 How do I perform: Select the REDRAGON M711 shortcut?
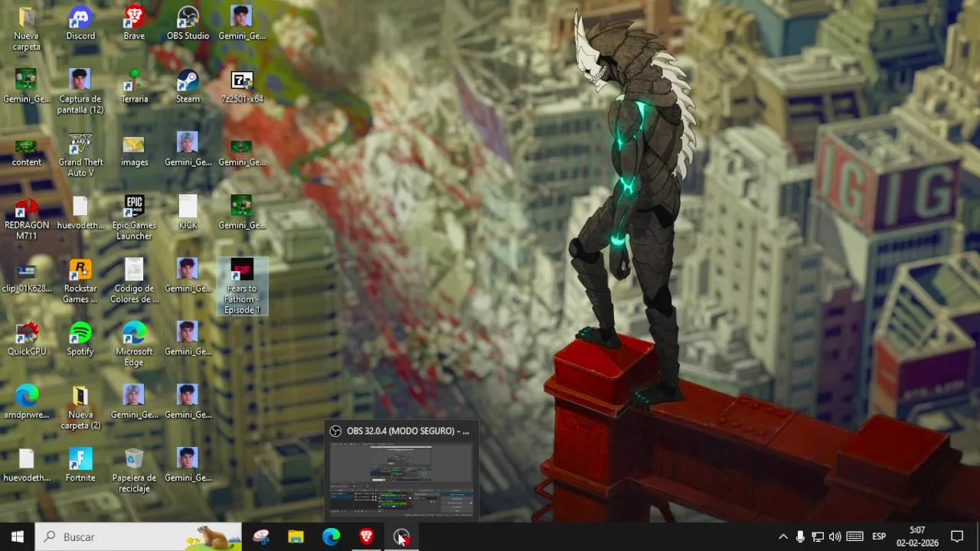click(26, 217)
